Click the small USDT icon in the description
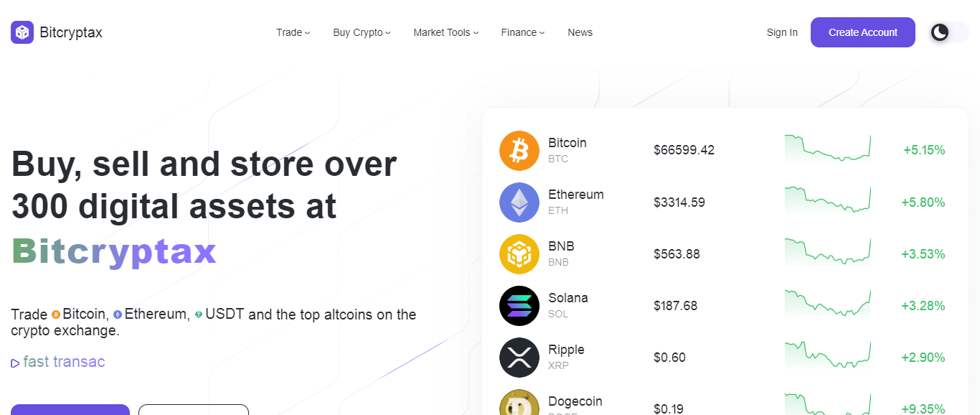The width and height of the screenshot is (980, 415). [x=199, y=314]
